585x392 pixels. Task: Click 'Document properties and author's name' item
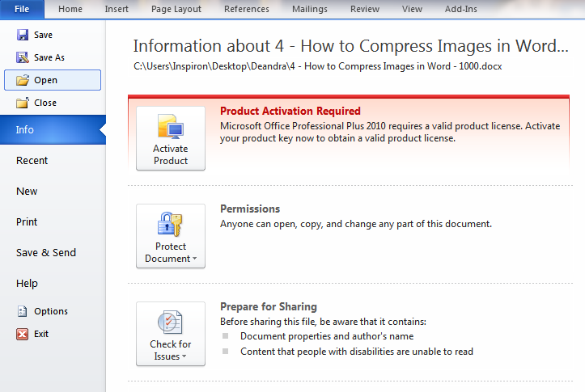pos(327,336)
